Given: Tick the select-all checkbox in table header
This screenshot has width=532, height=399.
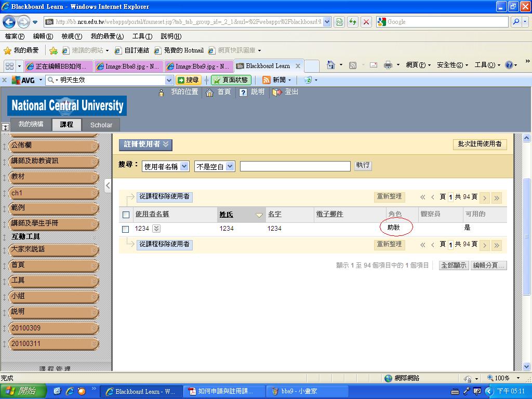Looking at the screenshot, I should pos(126,215).
